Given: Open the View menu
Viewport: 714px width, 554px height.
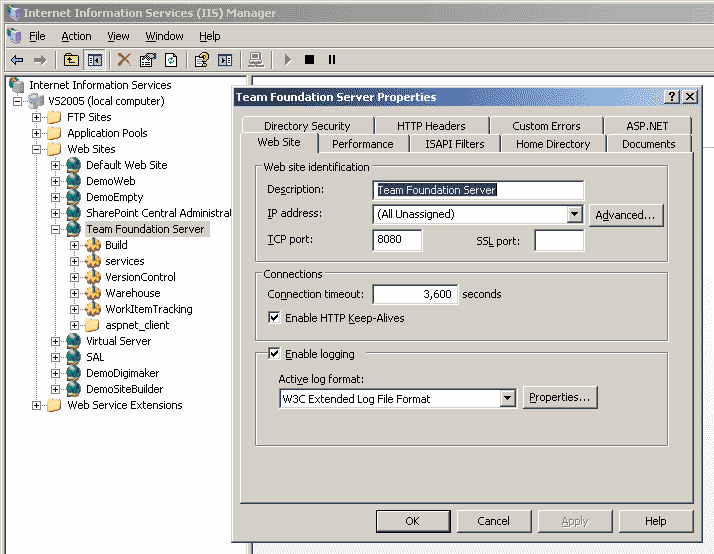Looking at the screenshot, I should pos(118,36).
